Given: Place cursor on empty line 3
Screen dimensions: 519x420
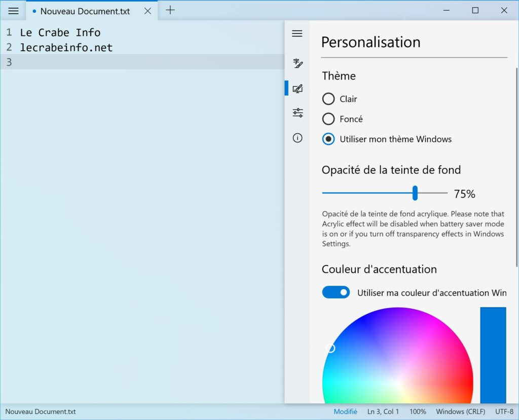Looking at the screenshot, I should (142, 62).
